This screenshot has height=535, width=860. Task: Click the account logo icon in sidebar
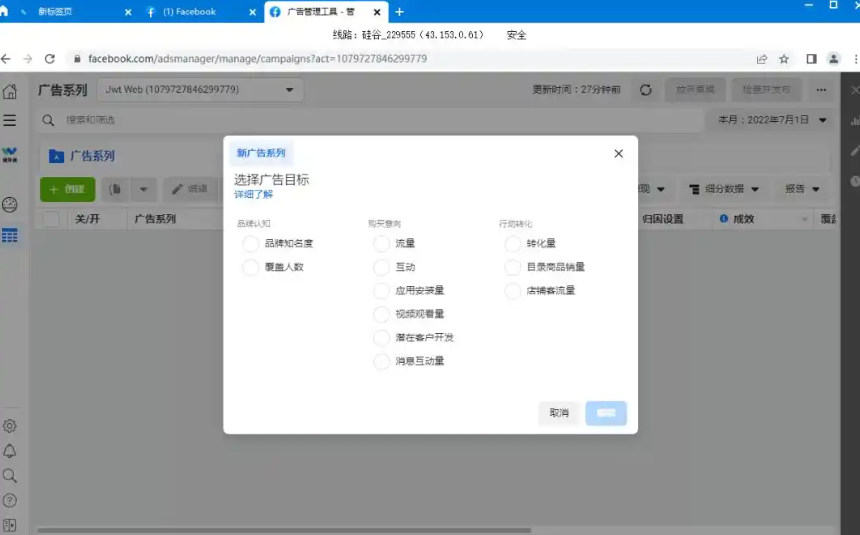10,155
